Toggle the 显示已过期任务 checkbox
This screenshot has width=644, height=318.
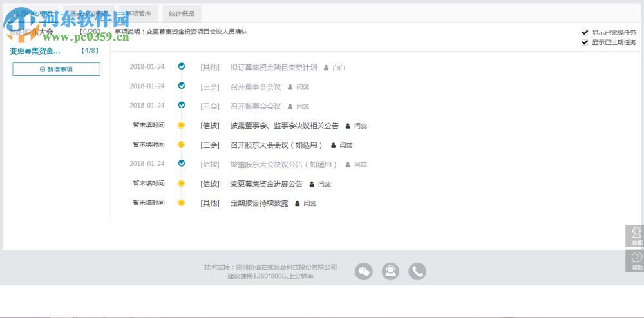[585, 42]
